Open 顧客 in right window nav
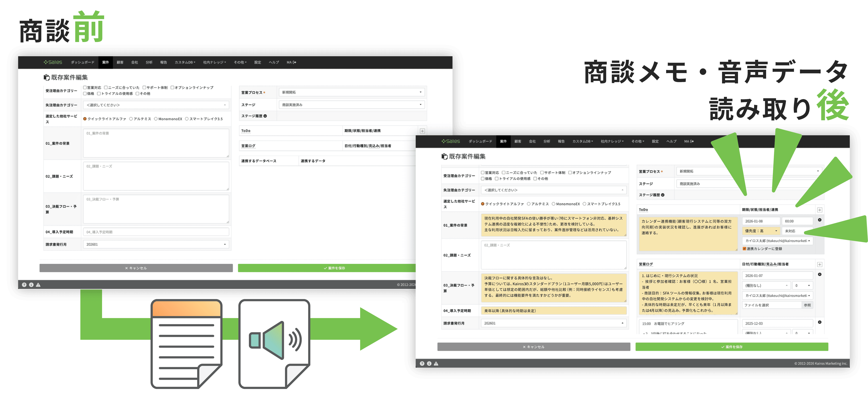The width and height of the screenshot is (868, 398). [x=518, y=141]
